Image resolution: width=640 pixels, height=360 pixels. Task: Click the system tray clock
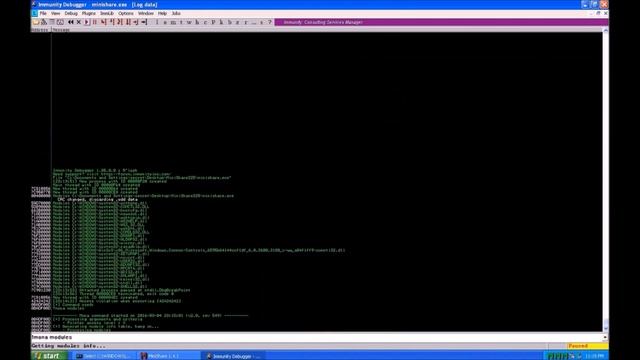coord(594,356)
